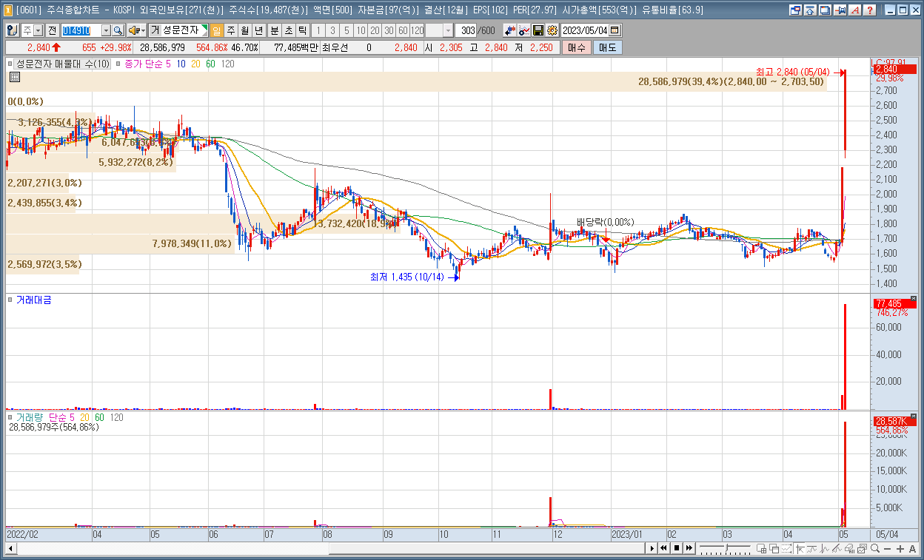Click the swap arrows icon after 303/600

pyautogui.click(x=510, y=30)
